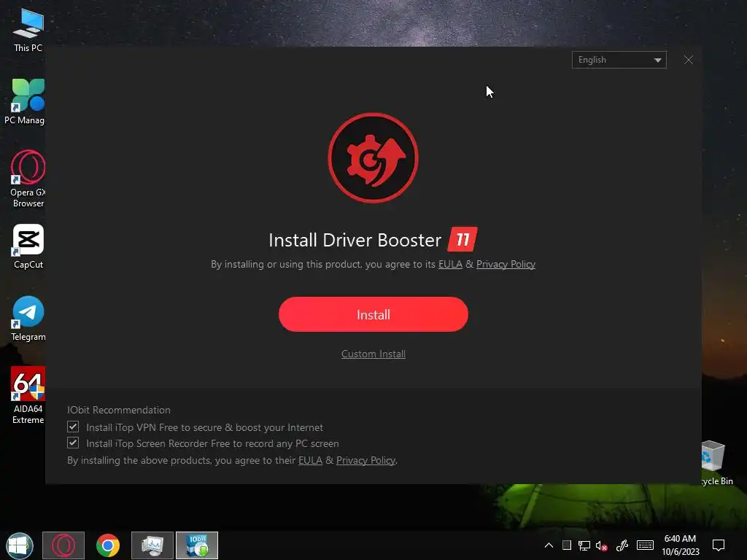Switch to the IObit installer taskbar icon
This screenshot has width=747, height=560.
197,545
